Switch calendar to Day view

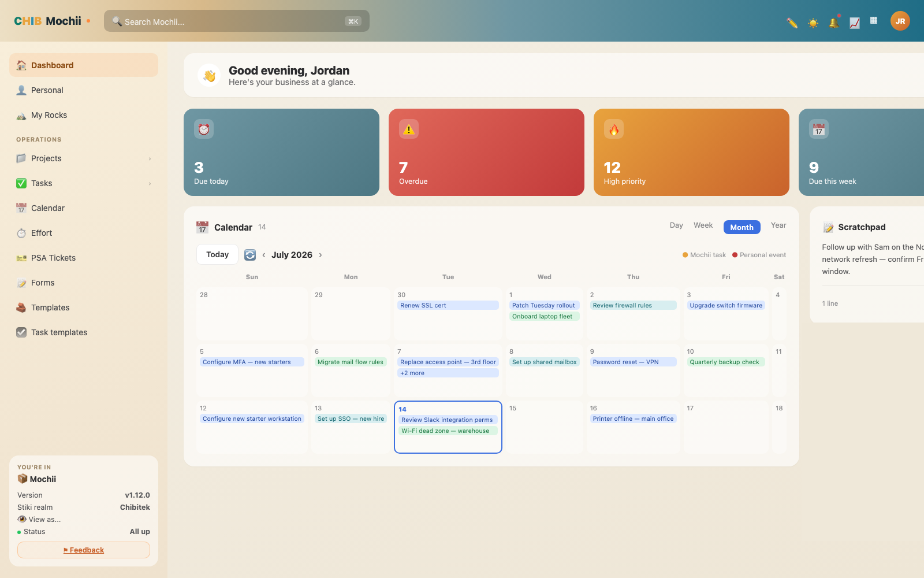(x=676, y=225)
